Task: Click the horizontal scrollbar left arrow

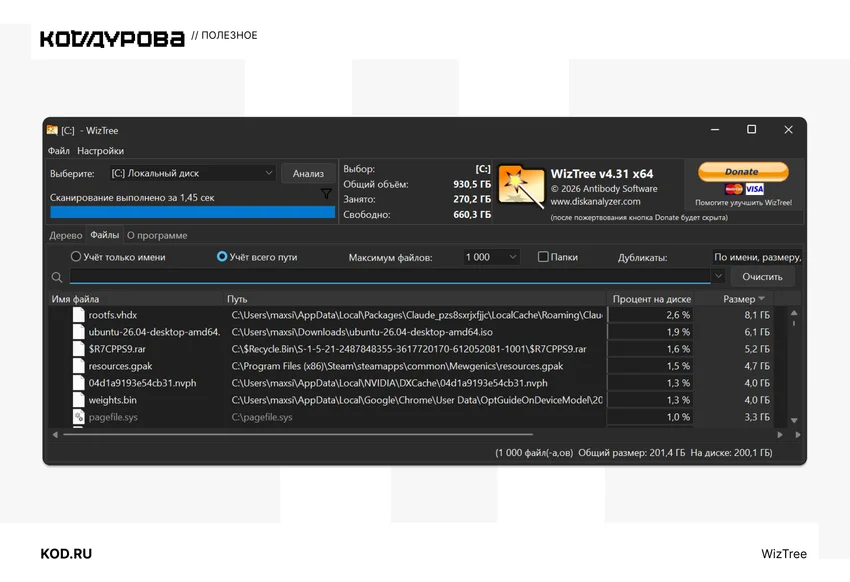Action: [x=55, y=435]
